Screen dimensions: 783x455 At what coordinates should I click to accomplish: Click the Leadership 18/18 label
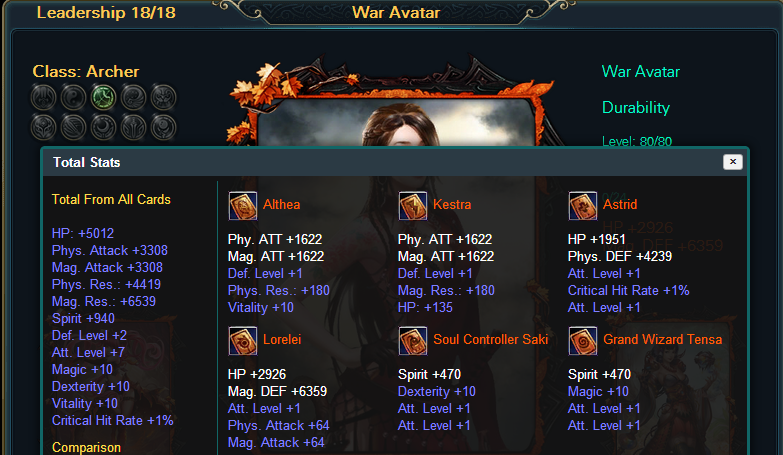coord(106,12)
